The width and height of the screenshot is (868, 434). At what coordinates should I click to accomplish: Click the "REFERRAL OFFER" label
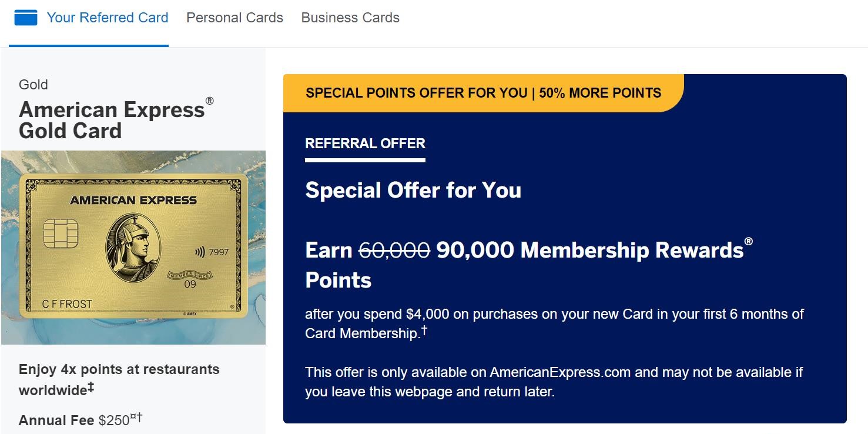point(364,143)
